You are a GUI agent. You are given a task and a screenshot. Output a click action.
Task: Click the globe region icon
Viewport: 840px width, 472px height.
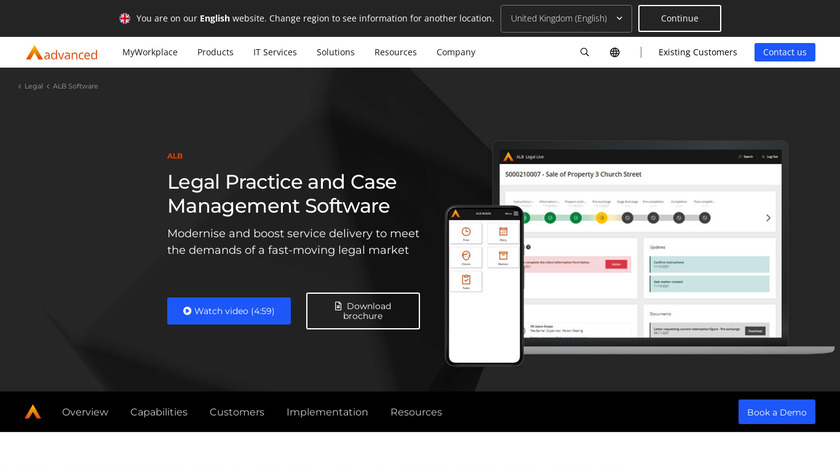click(614, 52)
